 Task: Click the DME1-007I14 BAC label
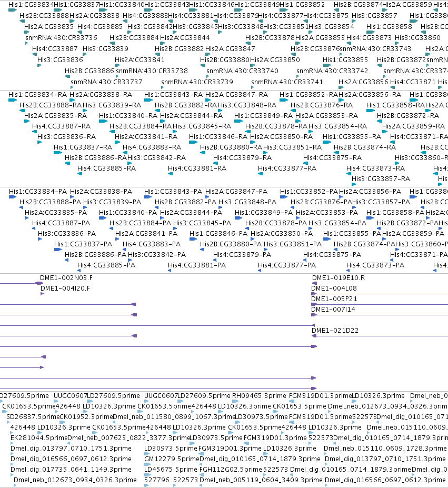click(333, 310)
